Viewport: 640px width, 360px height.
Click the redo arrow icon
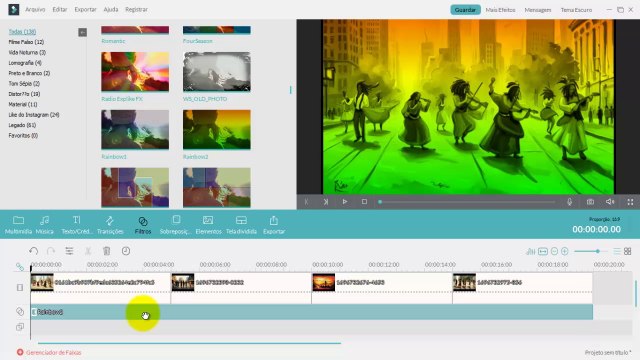[51, 251]
